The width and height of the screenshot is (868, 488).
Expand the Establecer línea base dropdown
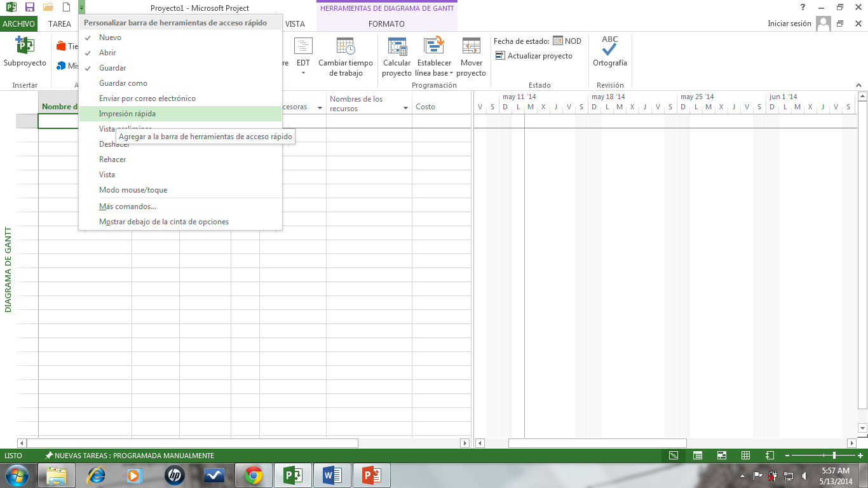point(434,73)
